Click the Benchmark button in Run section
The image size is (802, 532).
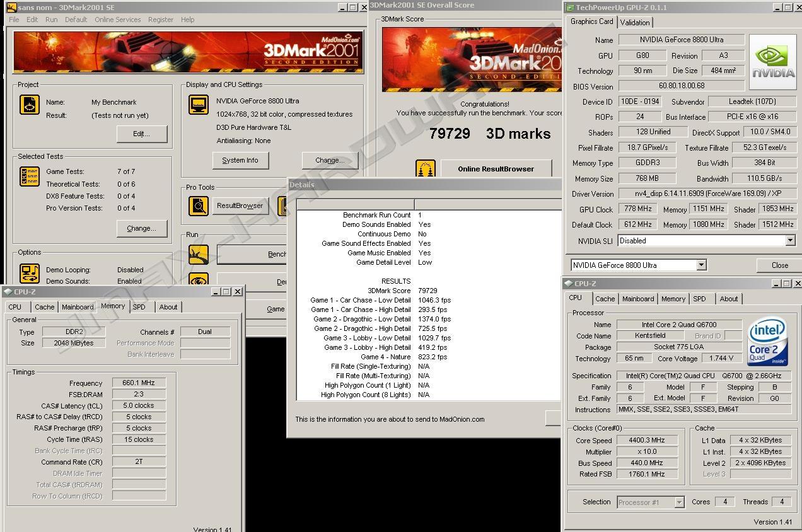pos(252,255)
